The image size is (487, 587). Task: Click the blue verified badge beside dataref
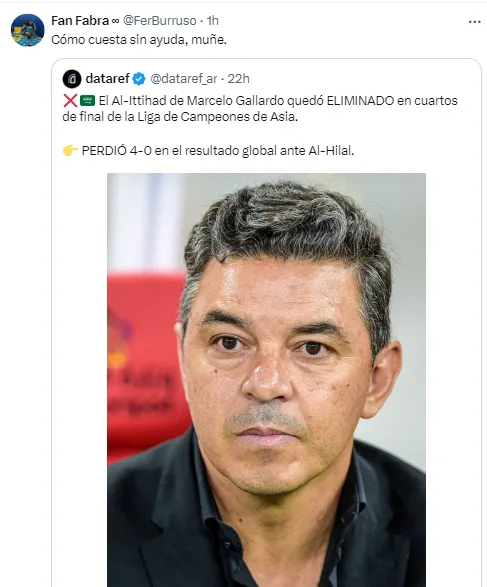[x=139, y=79]
